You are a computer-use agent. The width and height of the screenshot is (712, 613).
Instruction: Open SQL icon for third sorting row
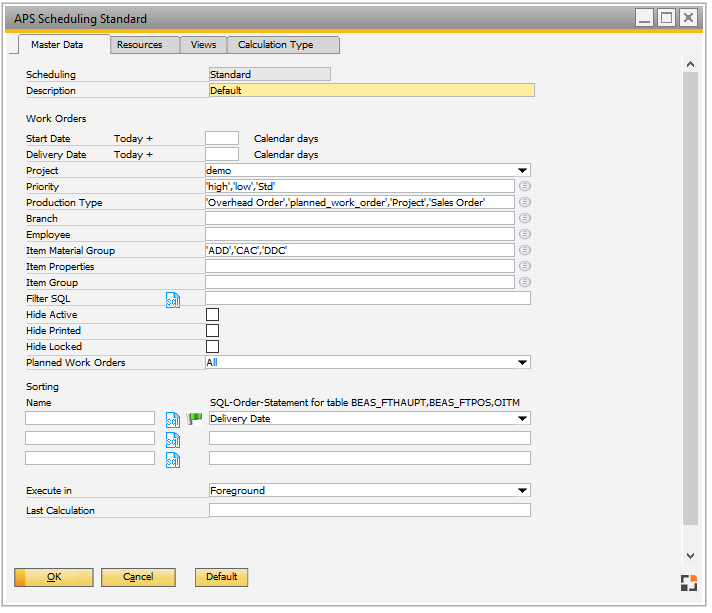(x=172, y=459)
